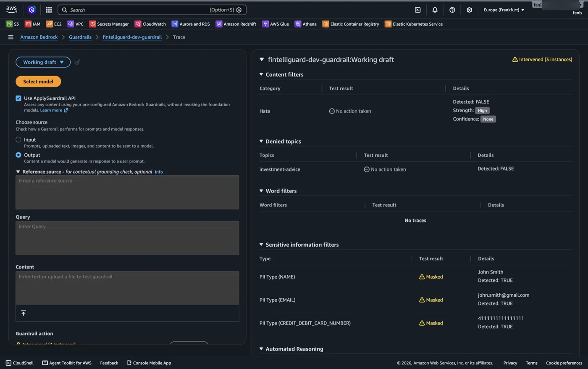Click the upload file icon under Content
588x369 pixels.
tap(24, 313)
